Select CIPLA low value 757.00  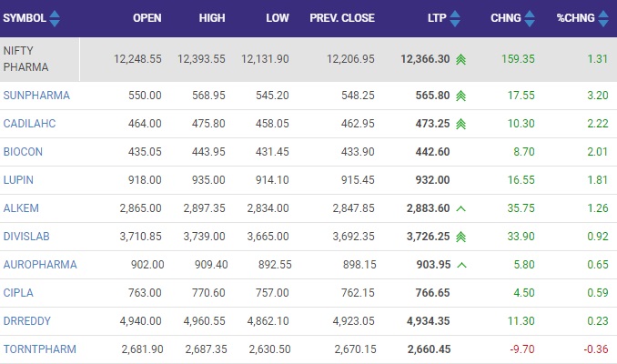(272, 293)
